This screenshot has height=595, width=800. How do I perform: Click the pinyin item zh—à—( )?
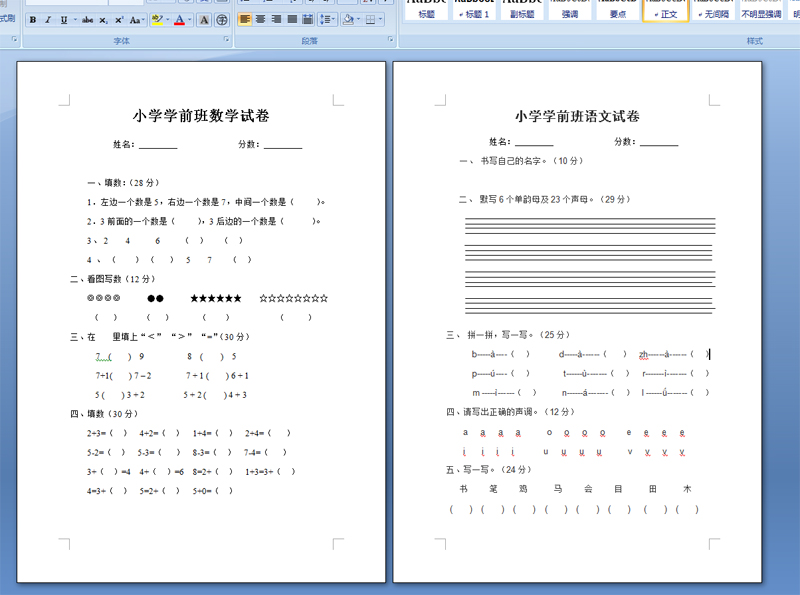(x=674, y=354)
